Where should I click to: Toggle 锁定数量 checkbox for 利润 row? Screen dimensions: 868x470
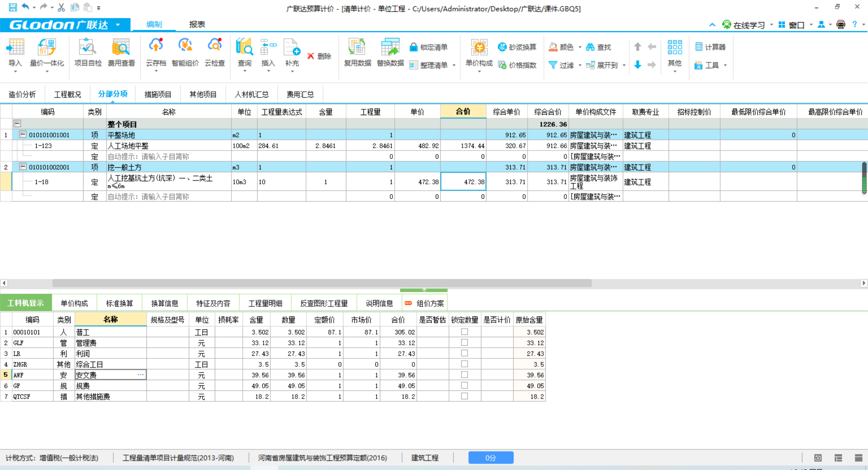click(464, 353)
